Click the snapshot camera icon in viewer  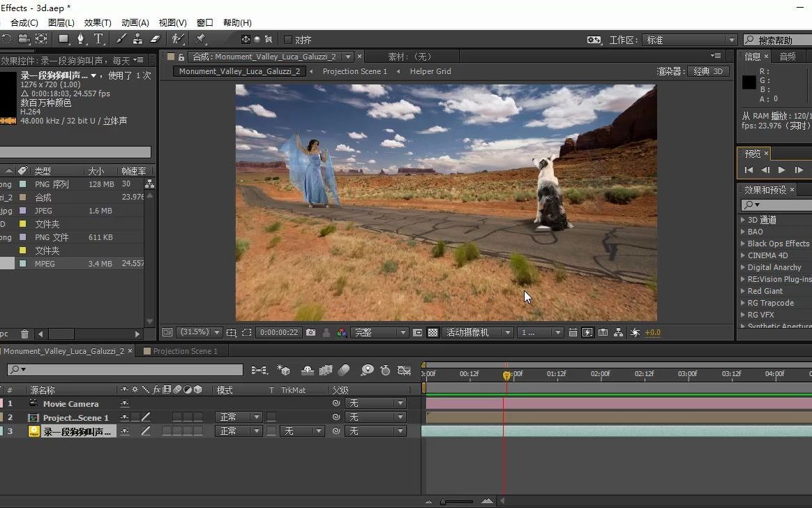(x=311, y=333)
